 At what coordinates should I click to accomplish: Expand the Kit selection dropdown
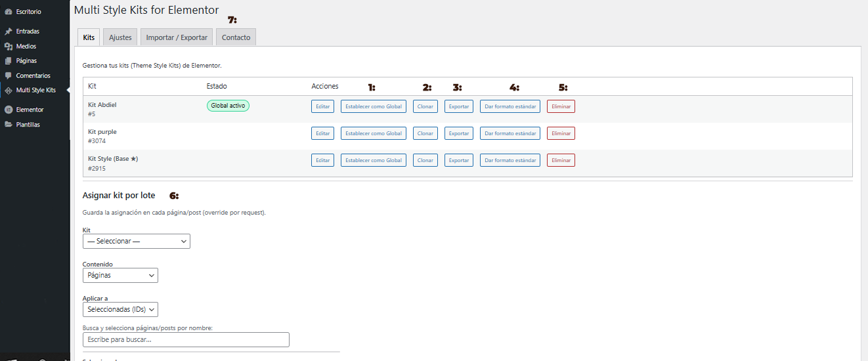click(136, 242)
